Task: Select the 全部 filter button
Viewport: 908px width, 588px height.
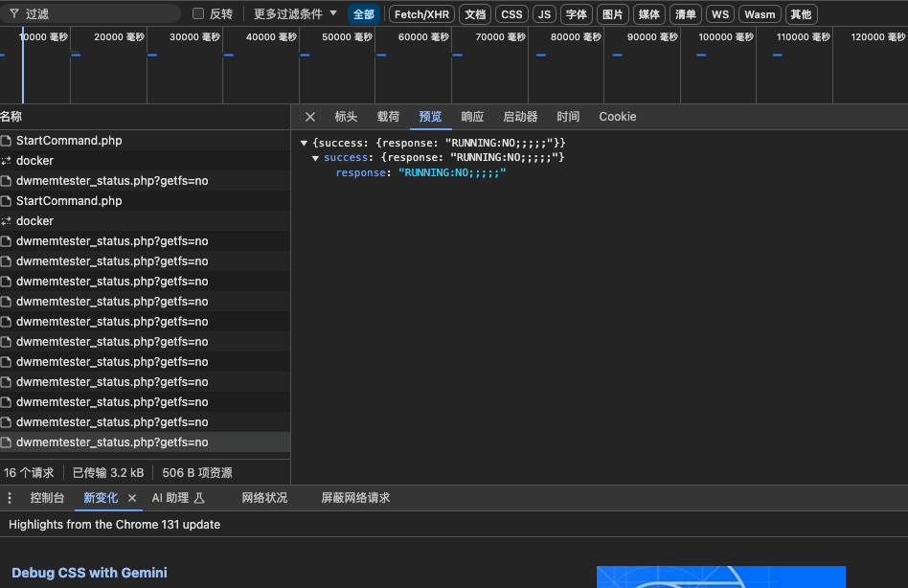Action: (x=364, y=14)
